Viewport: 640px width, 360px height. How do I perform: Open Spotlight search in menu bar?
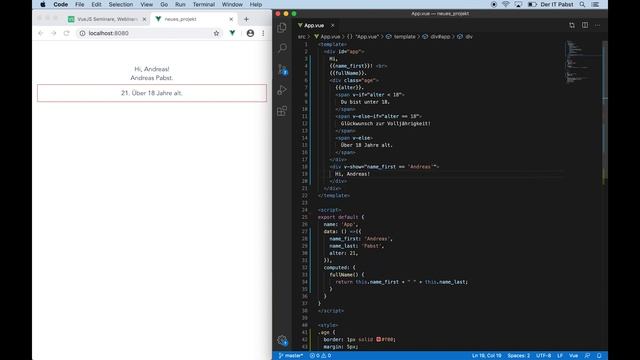tap(582, 4)
